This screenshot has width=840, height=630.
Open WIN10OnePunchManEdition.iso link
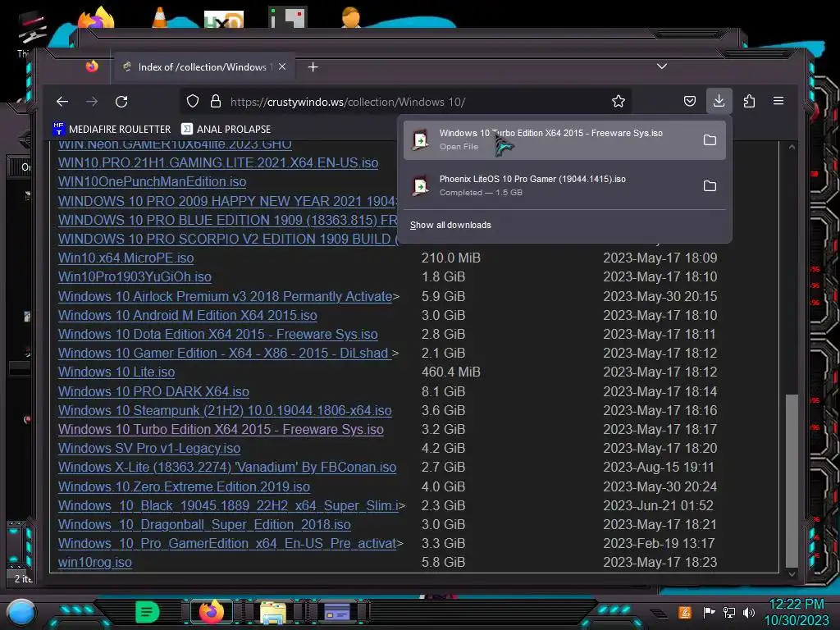[x=152, y=181]
